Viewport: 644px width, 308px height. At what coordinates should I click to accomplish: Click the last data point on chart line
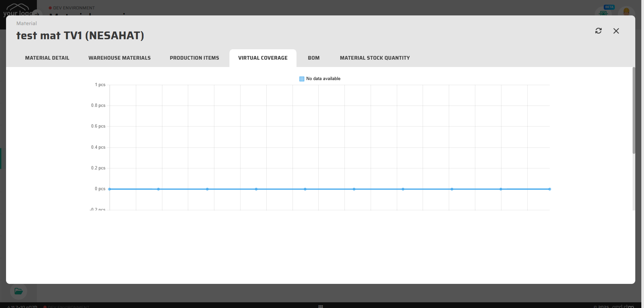(550, 189)
